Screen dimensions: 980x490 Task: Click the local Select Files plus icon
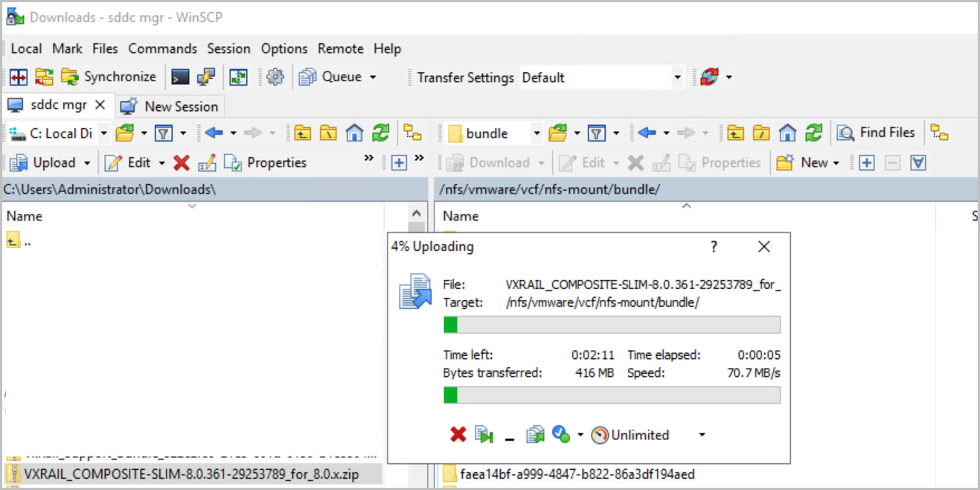pyautogui.click(x=399, y=162)
